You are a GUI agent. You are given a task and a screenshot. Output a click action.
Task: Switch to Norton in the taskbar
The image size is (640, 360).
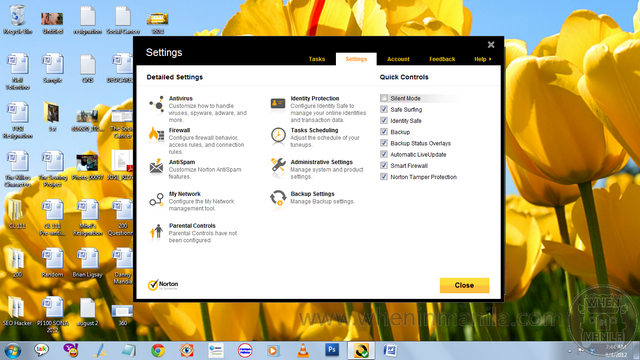tap(361, 351)
